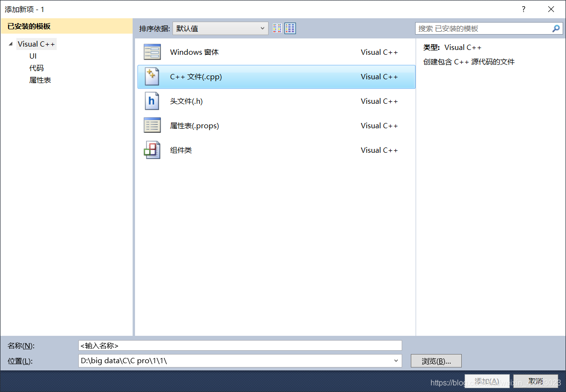
Task: Select the Windows 窗体 template name
Action: [194, 52]
